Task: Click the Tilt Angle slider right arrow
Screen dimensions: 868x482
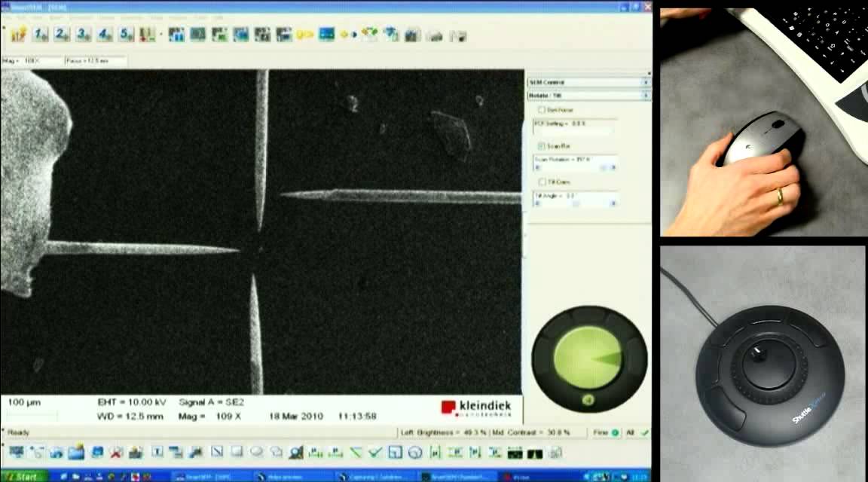Action: click(613, 203)
